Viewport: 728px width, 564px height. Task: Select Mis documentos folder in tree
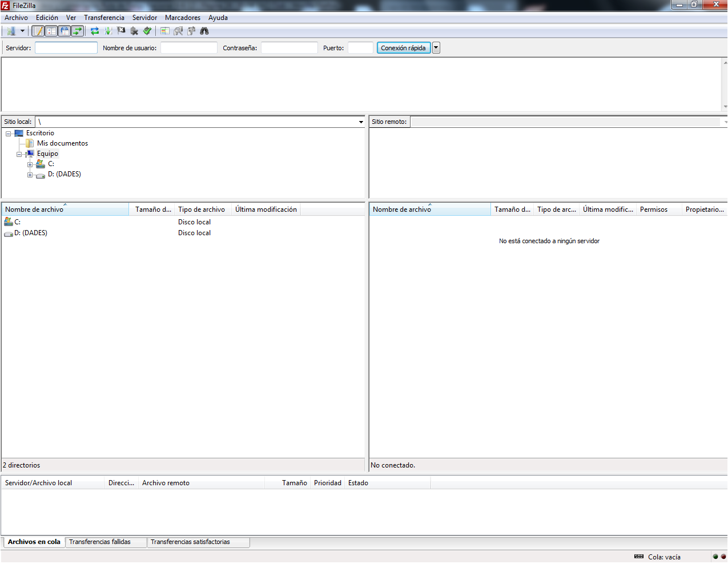point(62,143)
